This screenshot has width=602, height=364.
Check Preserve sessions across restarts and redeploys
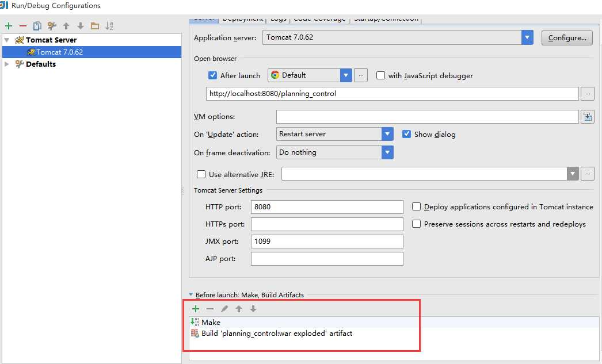(x=416, y=224)
